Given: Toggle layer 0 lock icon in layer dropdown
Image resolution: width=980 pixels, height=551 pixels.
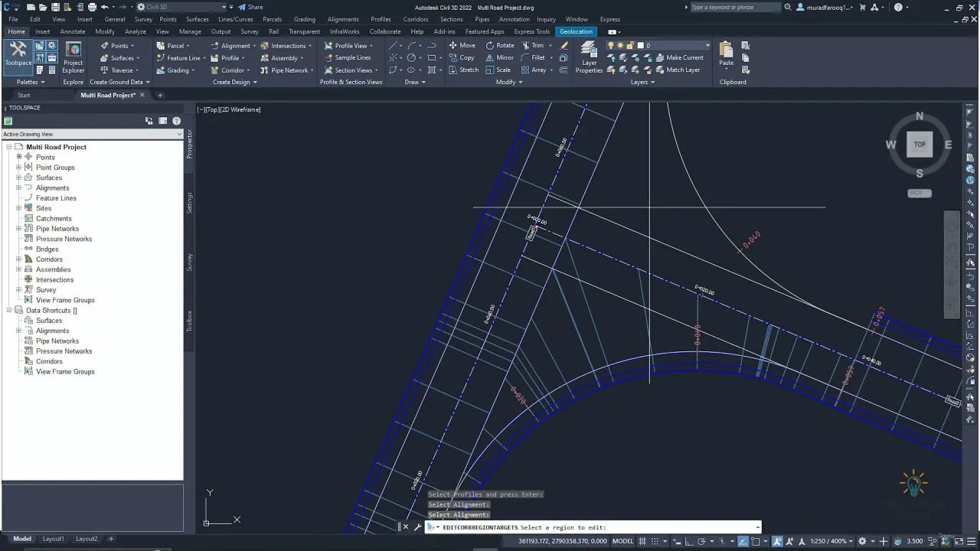Looking at the screenshot, I should [632, 45].
